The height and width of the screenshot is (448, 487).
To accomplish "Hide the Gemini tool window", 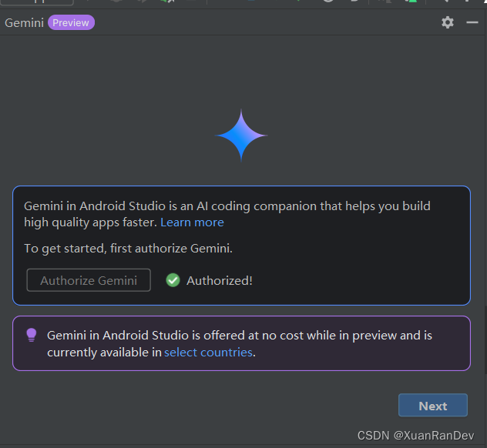I will click(472, 22).
